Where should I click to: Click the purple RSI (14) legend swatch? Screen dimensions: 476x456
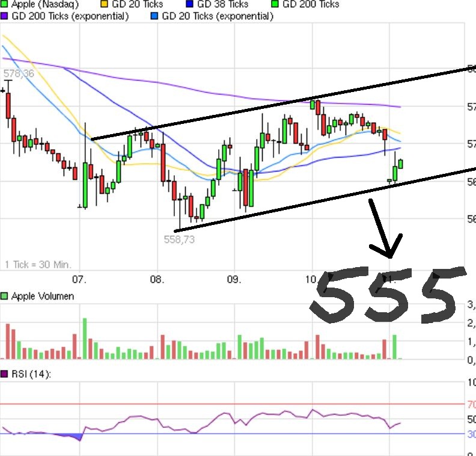point(4,374)
